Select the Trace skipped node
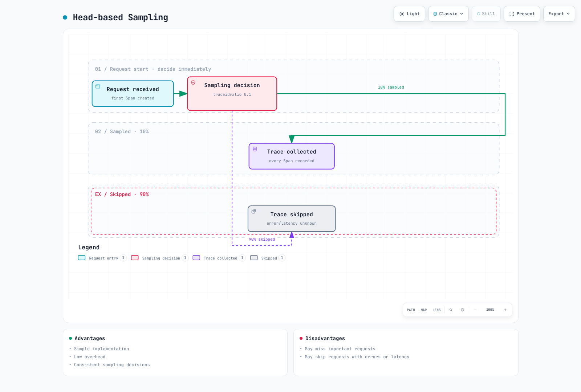Viewport: 581px width, 392px height. pos(292,219)
